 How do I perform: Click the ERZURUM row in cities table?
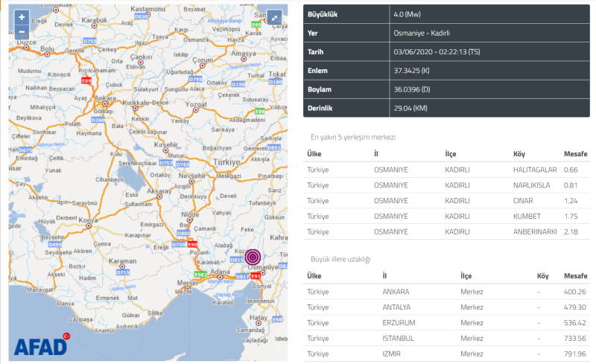(x=446, y=323)
